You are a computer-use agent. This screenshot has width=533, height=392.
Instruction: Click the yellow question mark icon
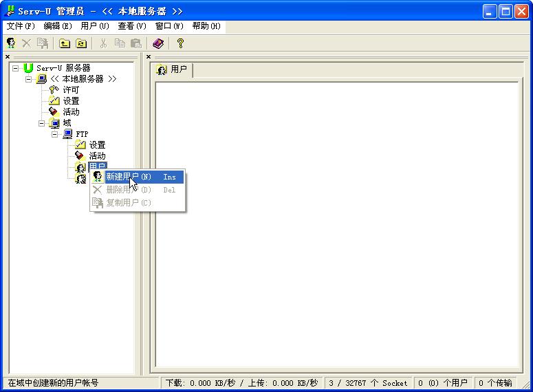[180, 43]
